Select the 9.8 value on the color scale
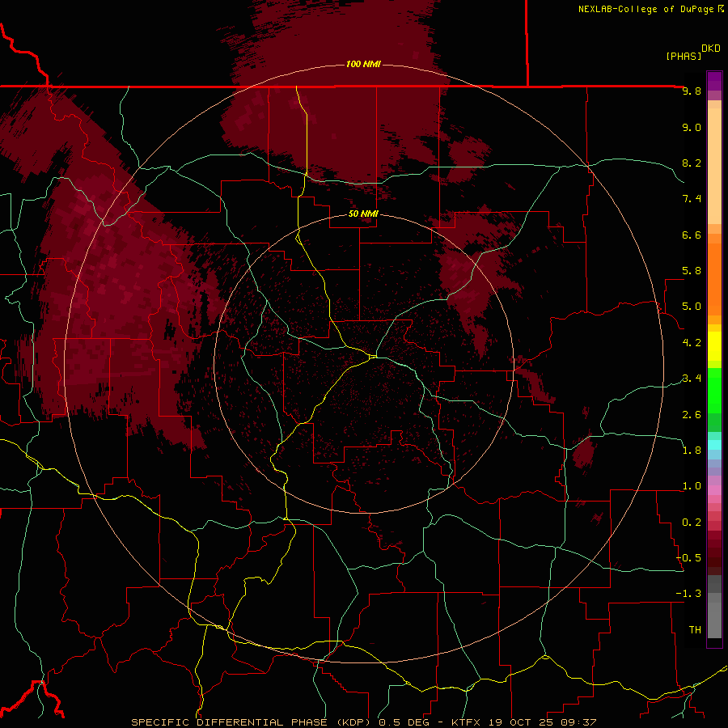 coord(692,91)
